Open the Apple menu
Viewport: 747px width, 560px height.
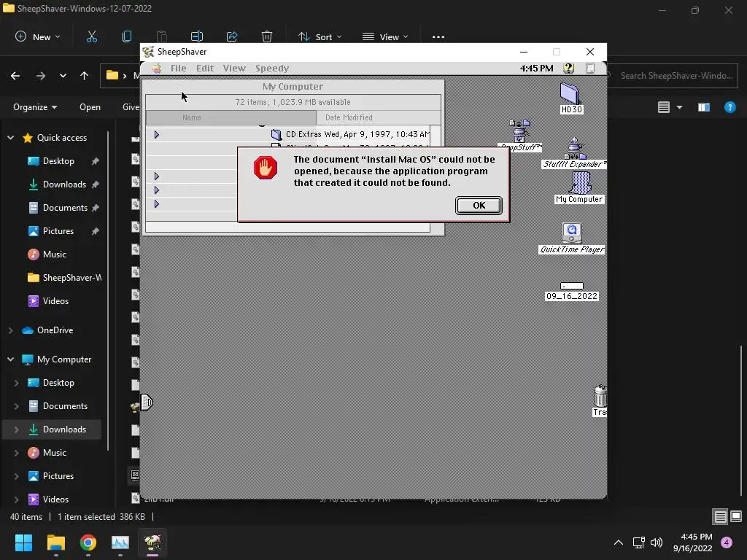pos(156,69)
